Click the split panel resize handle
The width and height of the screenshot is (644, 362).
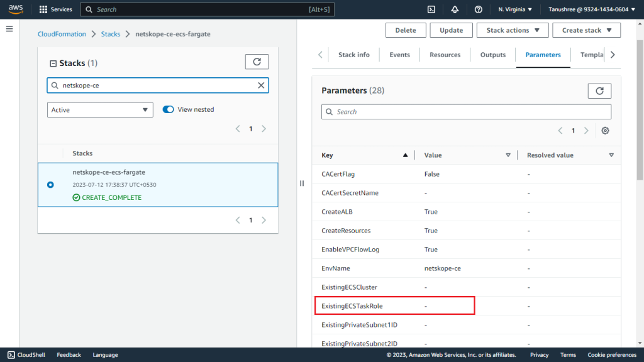click(302, 184)
